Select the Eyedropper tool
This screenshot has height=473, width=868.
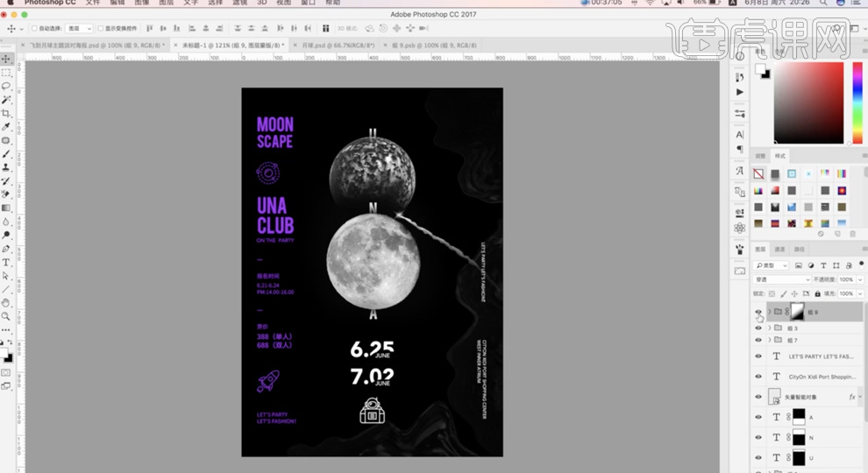[6, 127]
